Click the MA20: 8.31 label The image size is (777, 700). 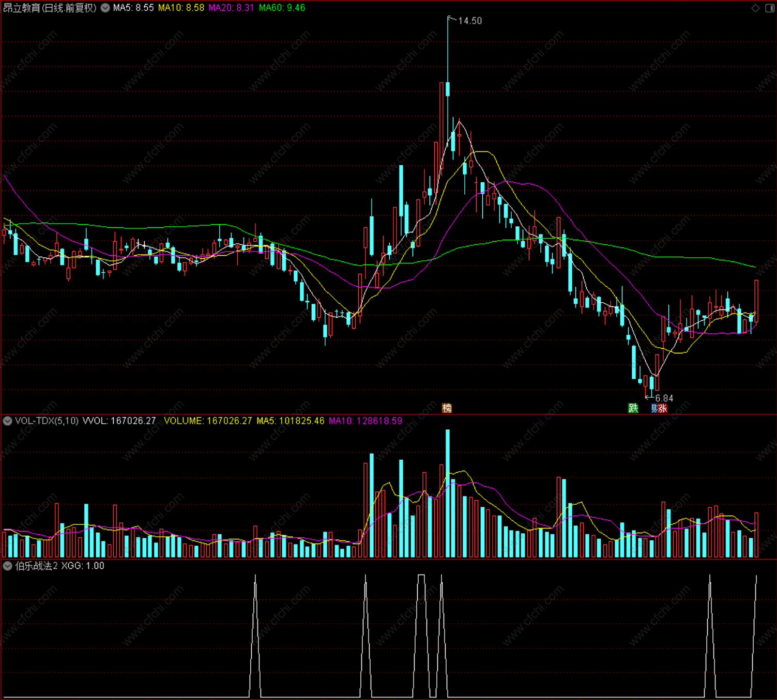coord(231,8)
